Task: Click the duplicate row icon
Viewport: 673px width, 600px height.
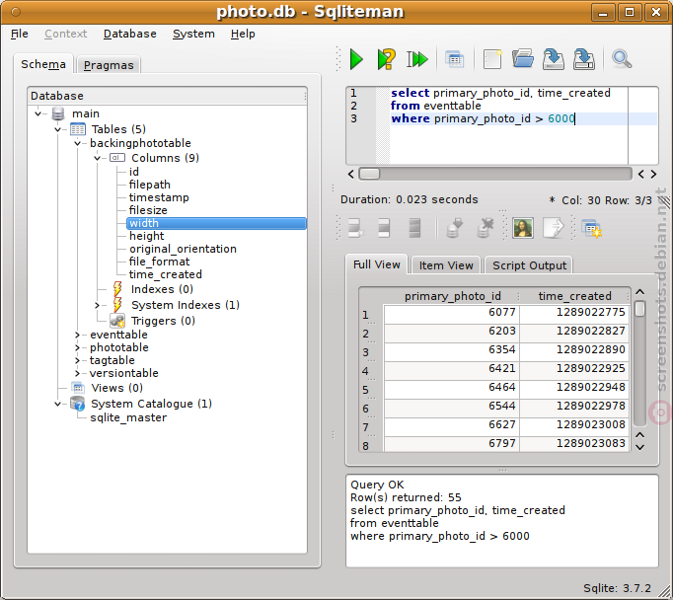Action: 384,227
